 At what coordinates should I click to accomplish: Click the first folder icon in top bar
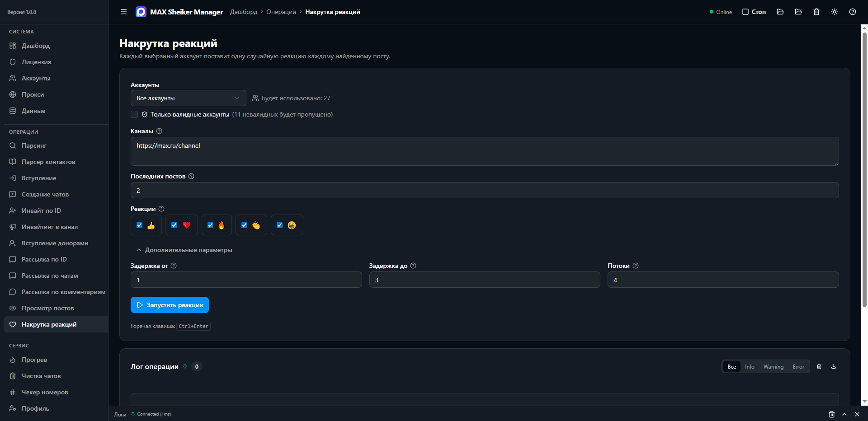point(780,12)
